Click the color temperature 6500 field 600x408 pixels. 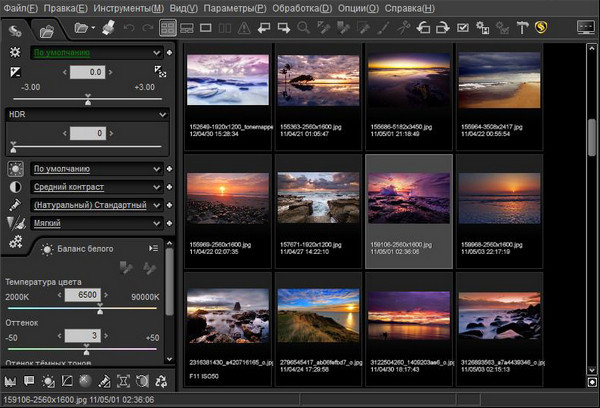tap(83, 295)
